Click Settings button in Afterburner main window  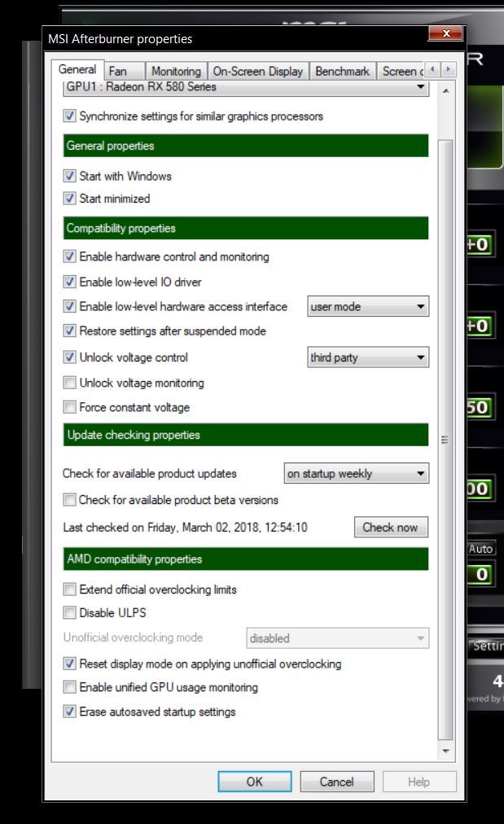point(487,646)
